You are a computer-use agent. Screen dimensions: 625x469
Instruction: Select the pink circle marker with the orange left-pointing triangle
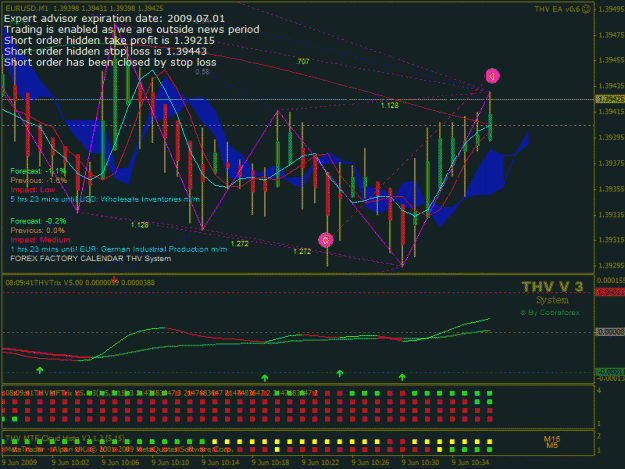click(492, 76)
